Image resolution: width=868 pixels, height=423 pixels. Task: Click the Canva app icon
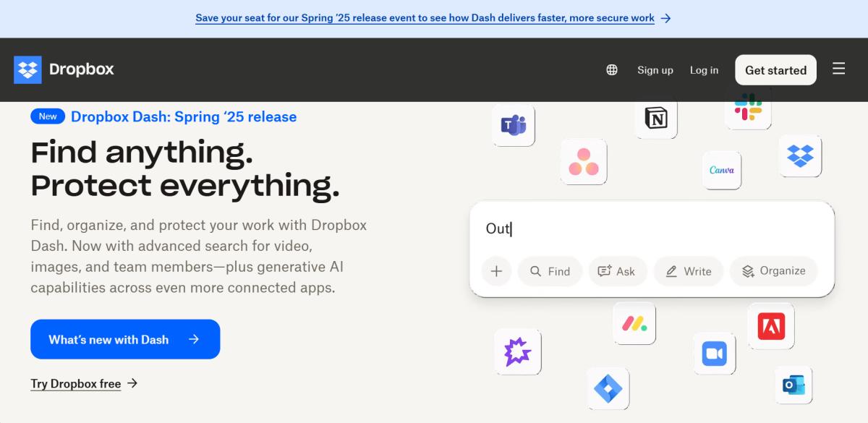(721, 170)
